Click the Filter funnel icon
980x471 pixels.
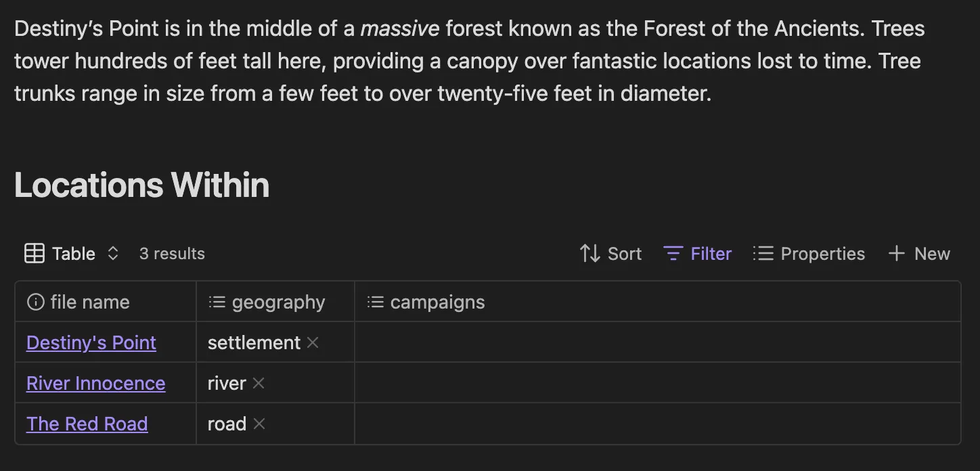(673, 253)
